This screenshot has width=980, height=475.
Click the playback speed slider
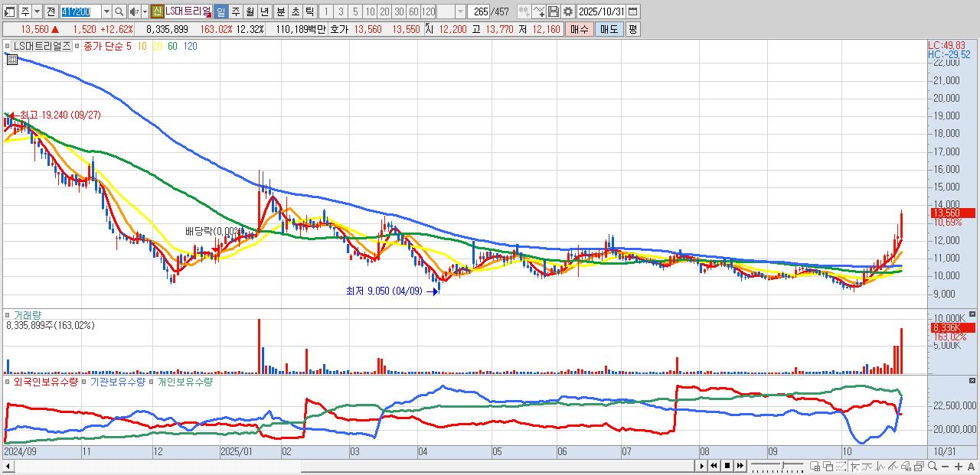pyautogui.click(x=777, y=466)
